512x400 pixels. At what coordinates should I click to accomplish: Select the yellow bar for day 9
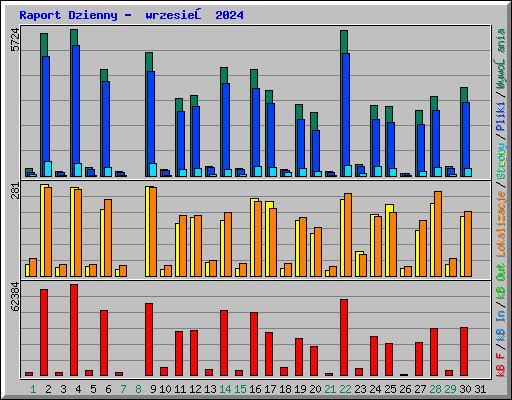(148, 231)
